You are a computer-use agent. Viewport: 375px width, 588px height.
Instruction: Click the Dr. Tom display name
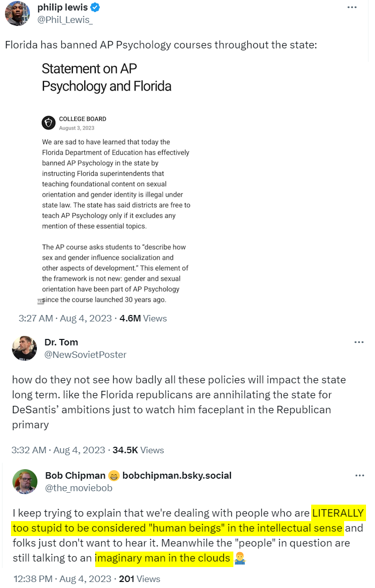click(x=61, y=342)
